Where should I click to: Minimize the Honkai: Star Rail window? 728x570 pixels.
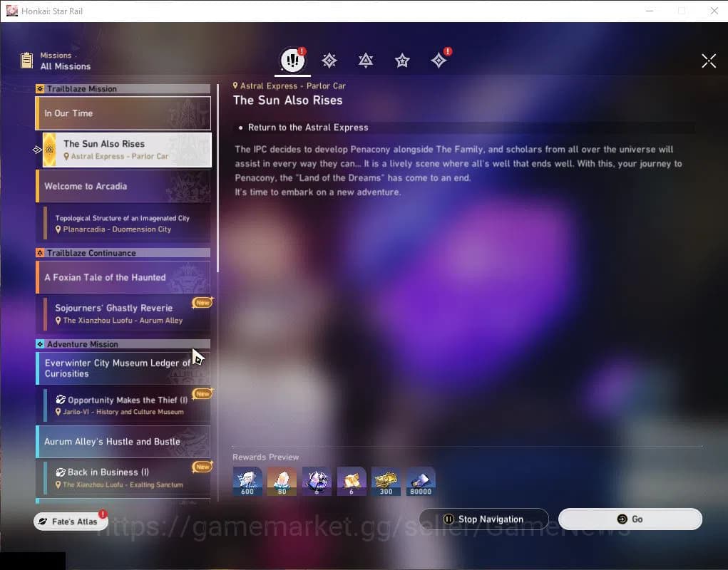(649, 11)
